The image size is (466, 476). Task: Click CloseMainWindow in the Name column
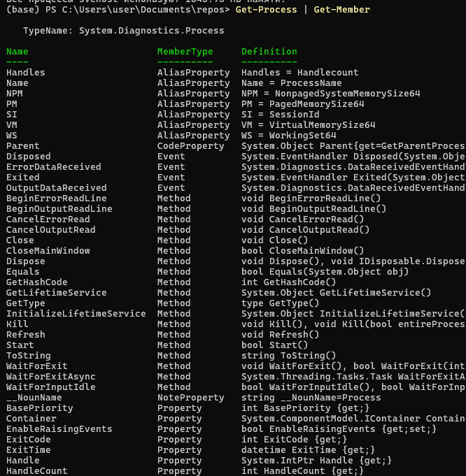48,251
